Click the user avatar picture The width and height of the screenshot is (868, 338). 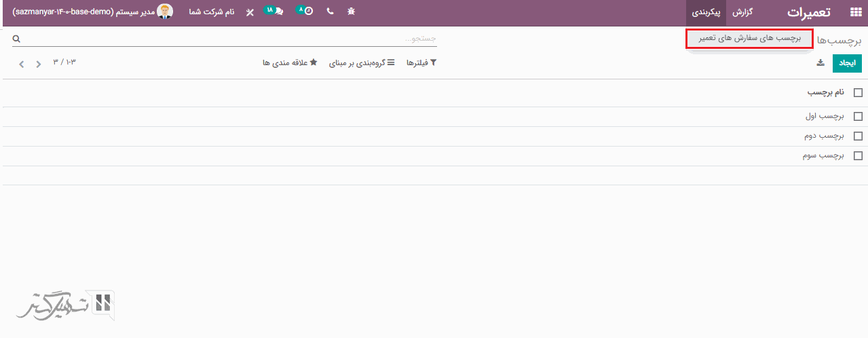tap(165, 12)
